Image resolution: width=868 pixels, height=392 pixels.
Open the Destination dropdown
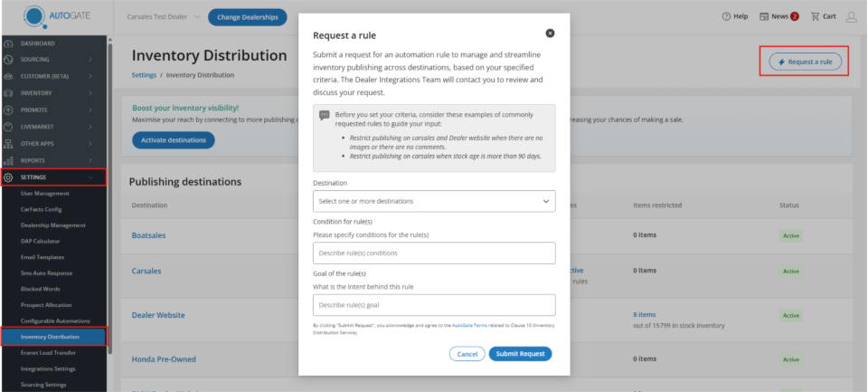[x=434, y=201]
